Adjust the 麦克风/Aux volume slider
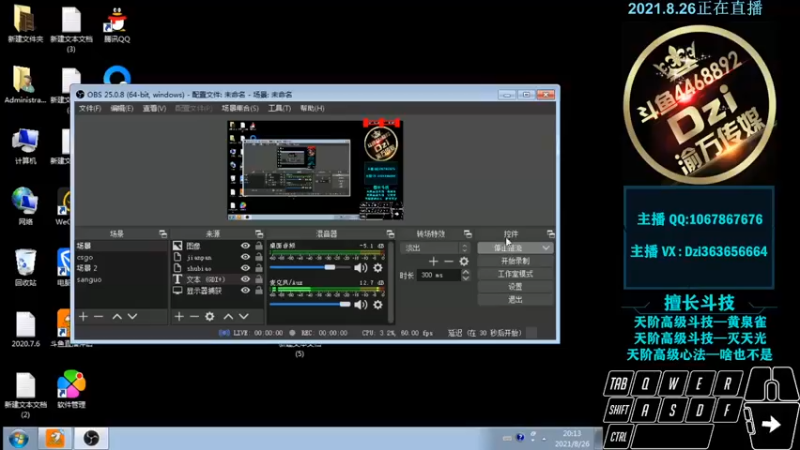 [x=310, y=305]
